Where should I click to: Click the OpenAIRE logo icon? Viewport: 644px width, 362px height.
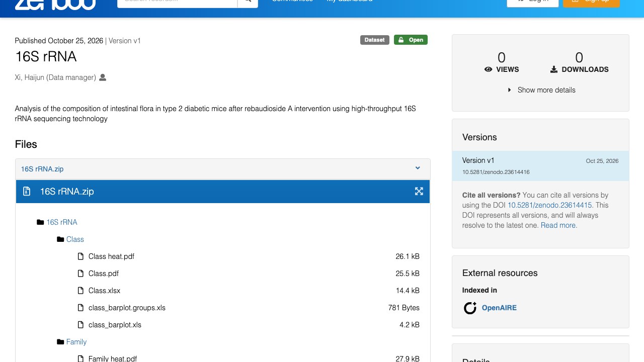tap(470, 308)
